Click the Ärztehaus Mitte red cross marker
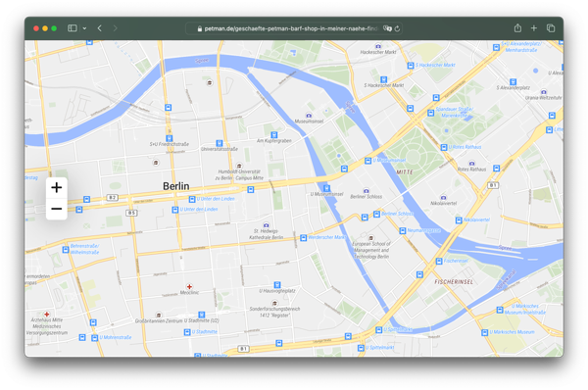Viewport: 588px width, 390px height. click(x=47, y=315)
